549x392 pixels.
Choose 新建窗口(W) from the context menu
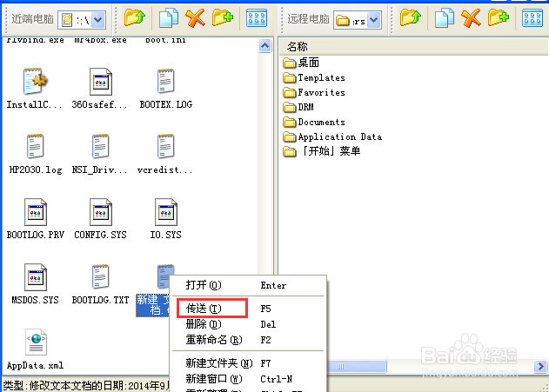tap(248, 379)
